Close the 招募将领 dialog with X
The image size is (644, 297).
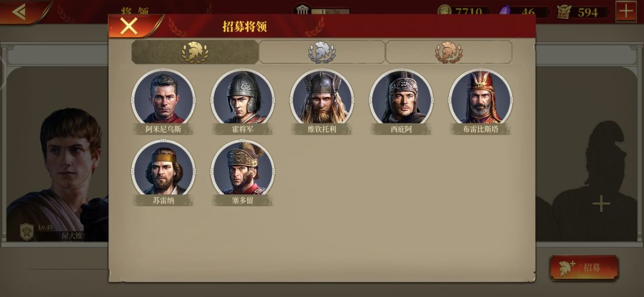[129, 27]
